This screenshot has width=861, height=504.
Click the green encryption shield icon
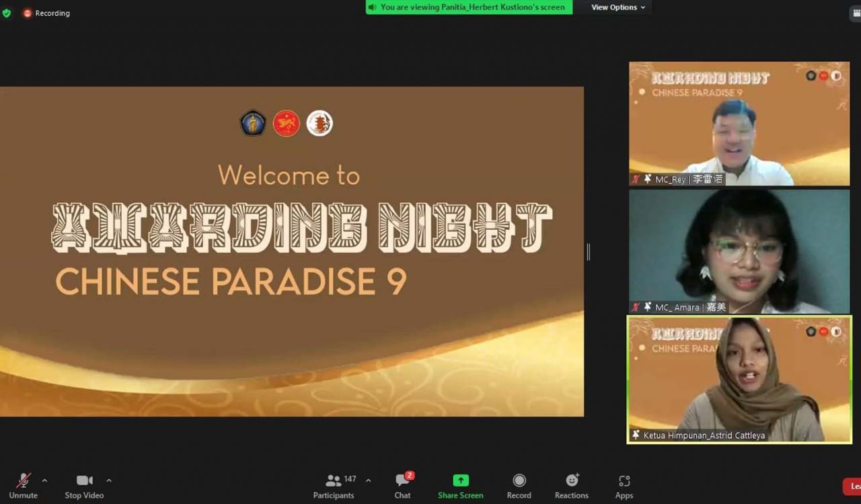point(7,13)
